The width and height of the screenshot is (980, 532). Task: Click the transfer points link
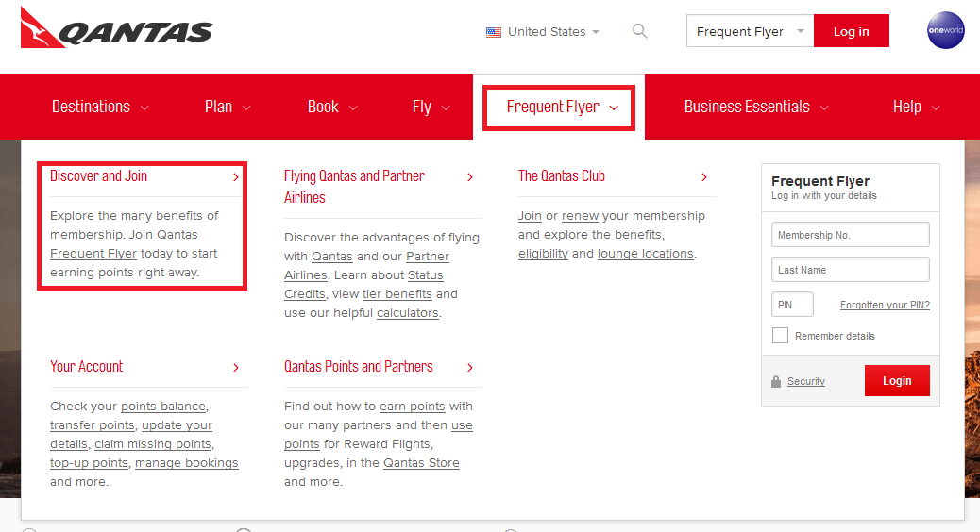pos(92,425)
